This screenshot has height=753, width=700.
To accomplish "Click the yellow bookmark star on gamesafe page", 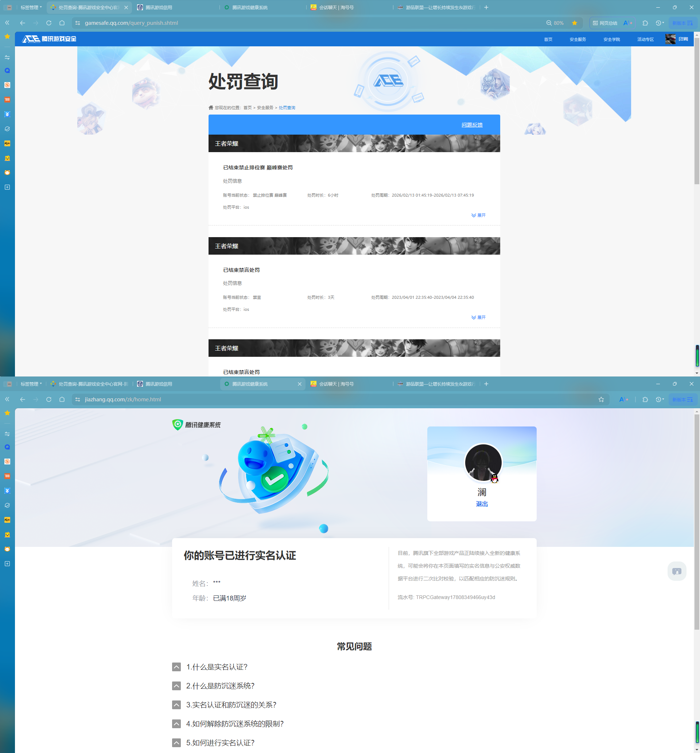I will 575,23.
